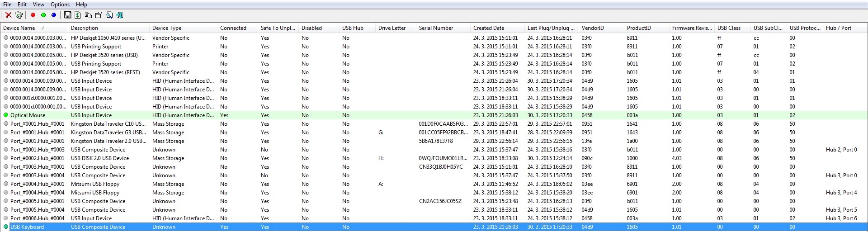
Task: Sort by ProductID column header
Action: [x=646, y=28]
